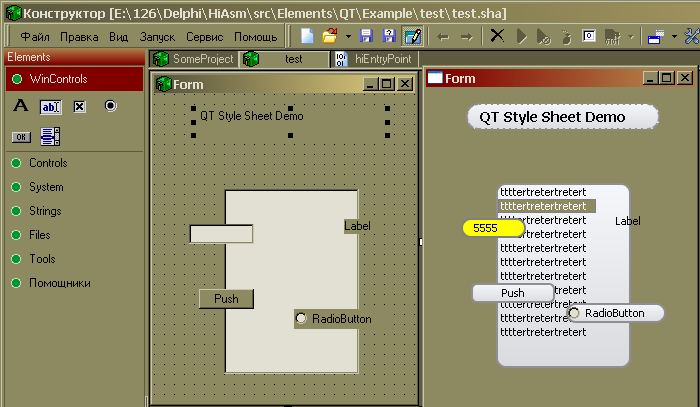Click the Open folder toolbar icon

329,37
